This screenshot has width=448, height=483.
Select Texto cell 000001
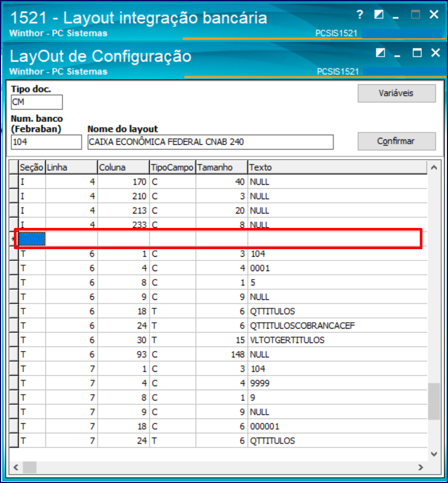[x=338, y=427]
